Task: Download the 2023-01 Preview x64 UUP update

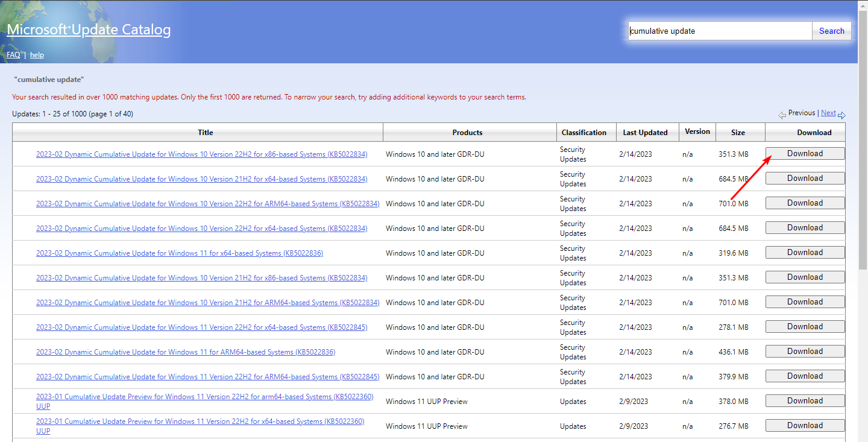Action: (805, 426)
